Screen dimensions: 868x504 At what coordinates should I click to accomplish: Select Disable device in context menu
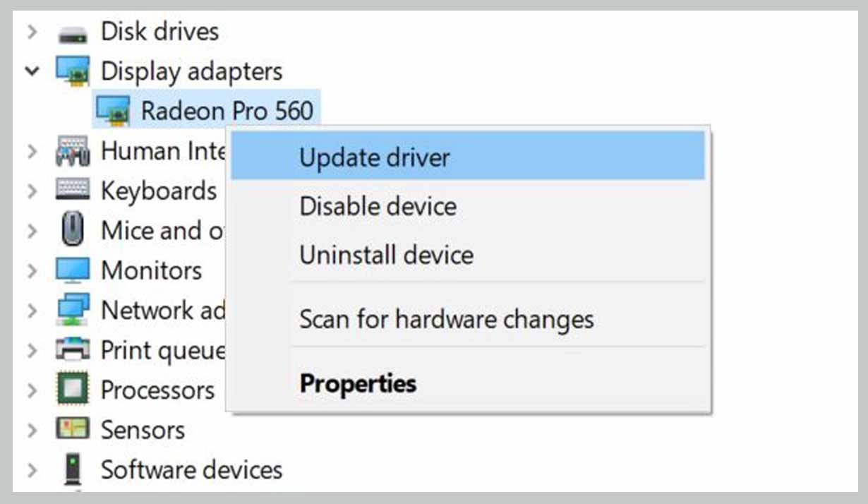(x=468, y=206)
